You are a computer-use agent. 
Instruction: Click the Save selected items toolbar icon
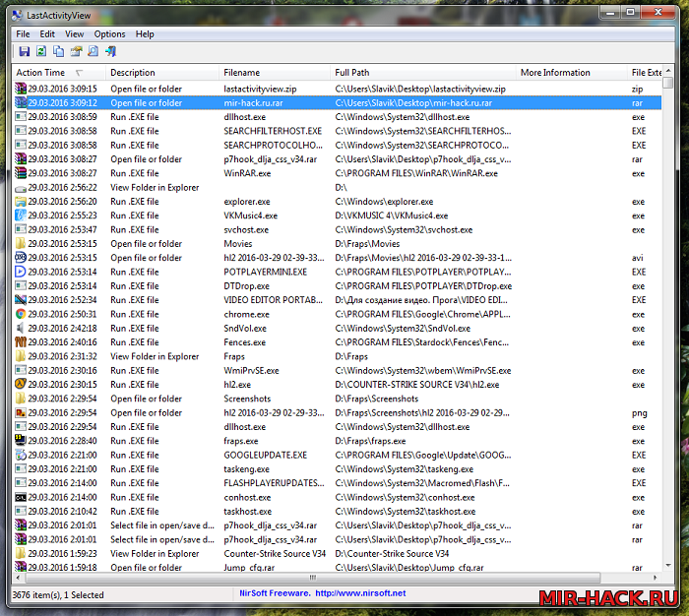click(24, 51)
